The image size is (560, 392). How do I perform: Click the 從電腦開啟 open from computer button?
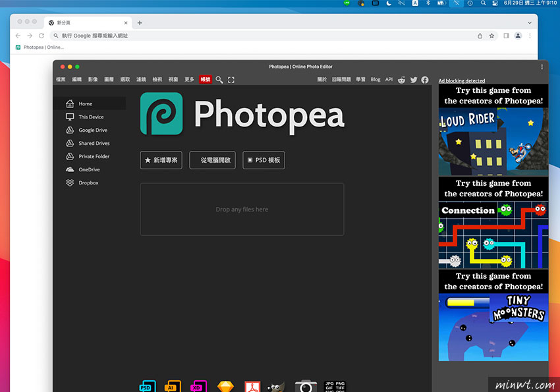click(x=213, y=160)
